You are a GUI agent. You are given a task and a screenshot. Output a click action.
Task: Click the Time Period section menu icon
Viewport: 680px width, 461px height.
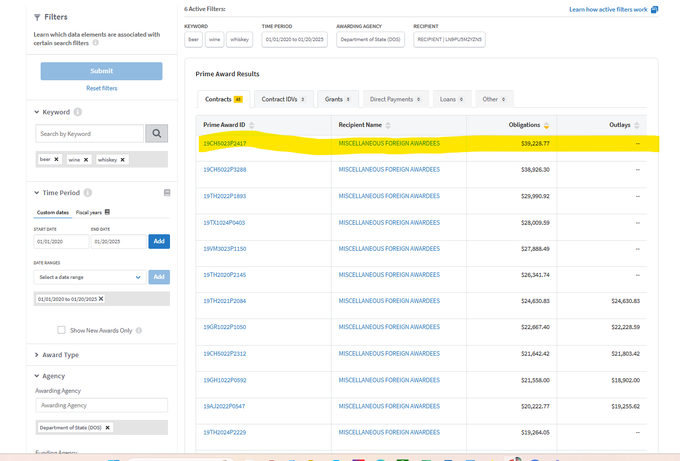point(167,192)
